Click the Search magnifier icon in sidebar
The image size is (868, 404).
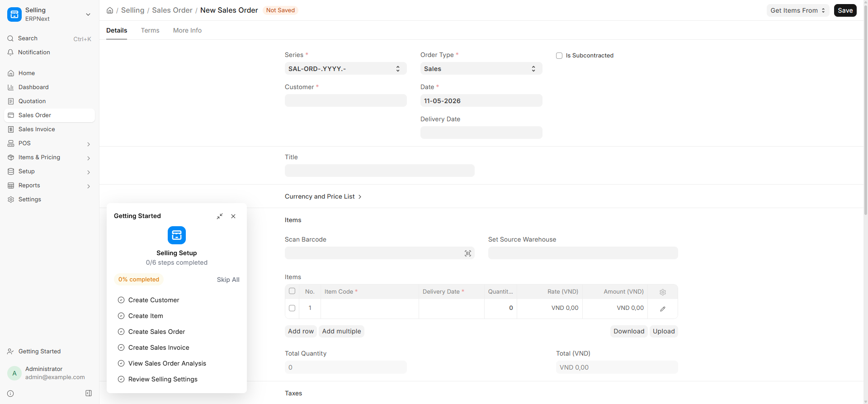pos(10,38)
